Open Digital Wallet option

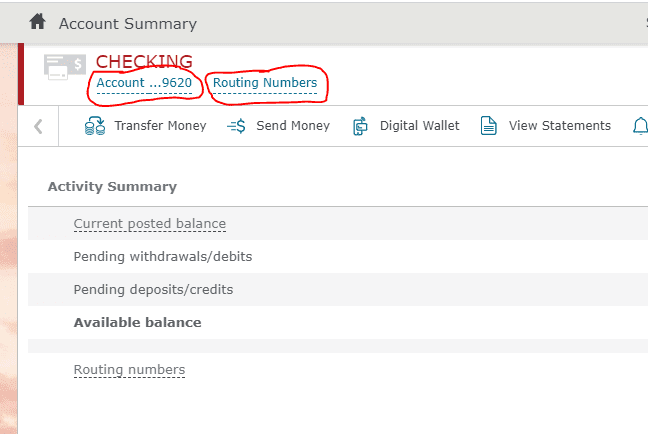[419, 126]
